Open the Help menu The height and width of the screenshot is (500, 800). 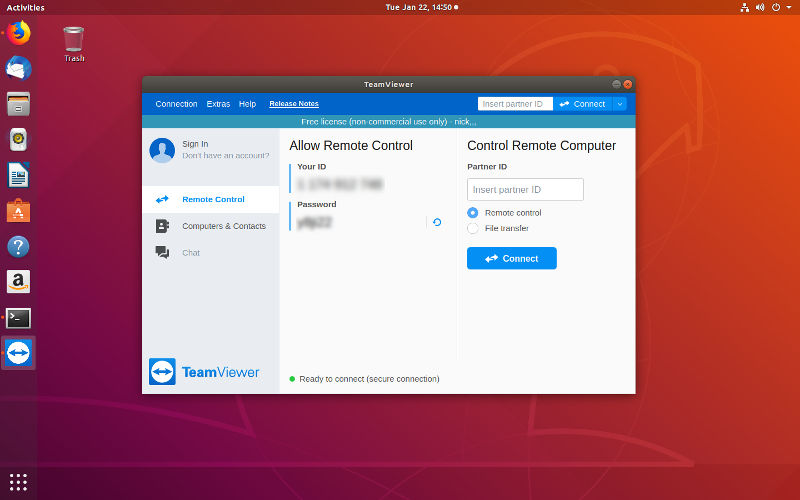[247, 104]
